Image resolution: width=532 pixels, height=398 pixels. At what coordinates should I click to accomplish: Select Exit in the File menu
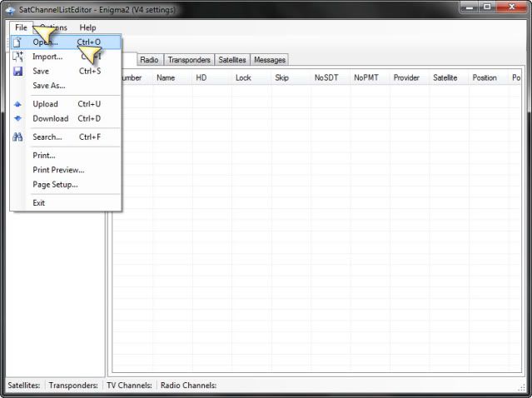66,203
